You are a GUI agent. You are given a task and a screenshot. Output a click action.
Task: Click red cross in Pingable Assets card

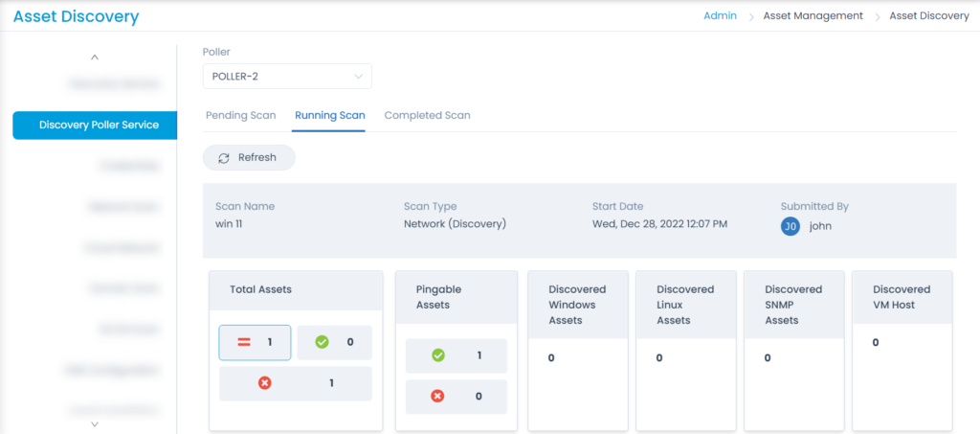pyautogui.click(x=438, y=396)
